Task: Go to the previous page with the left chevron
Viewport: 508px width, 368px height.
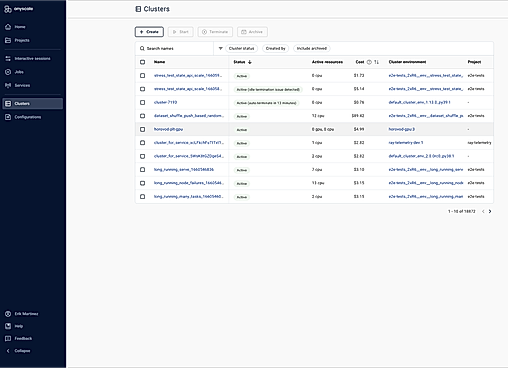Action: (483, 211)
